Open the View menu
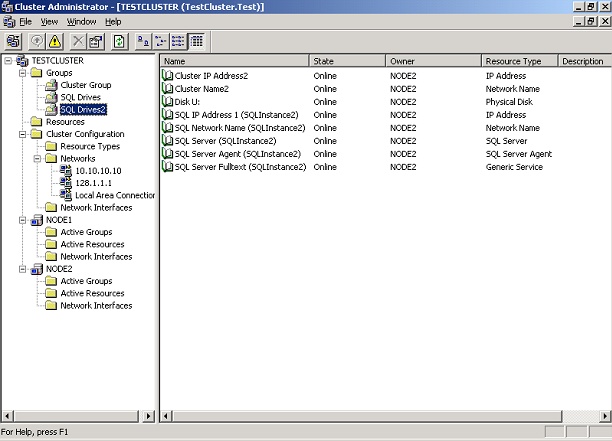This screenshot has height=441, width=612. [x=49, y=22]
